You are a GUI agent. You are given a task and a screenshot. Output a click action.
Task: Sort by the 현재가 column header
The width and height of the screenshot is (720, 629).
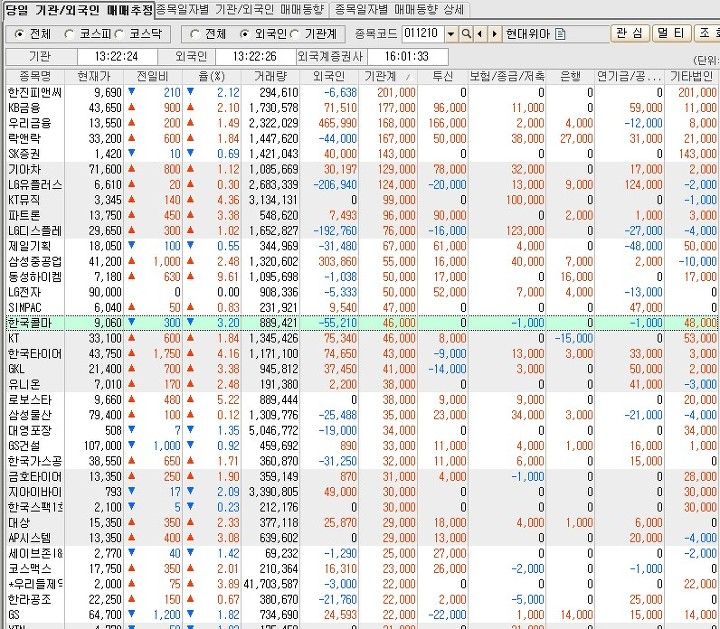(94, 76)
